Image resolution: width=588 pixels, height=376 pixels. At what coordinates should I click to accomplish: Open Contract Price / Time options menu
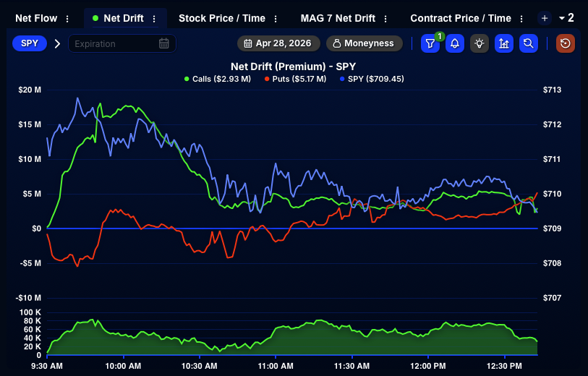(x=521, y=18)
